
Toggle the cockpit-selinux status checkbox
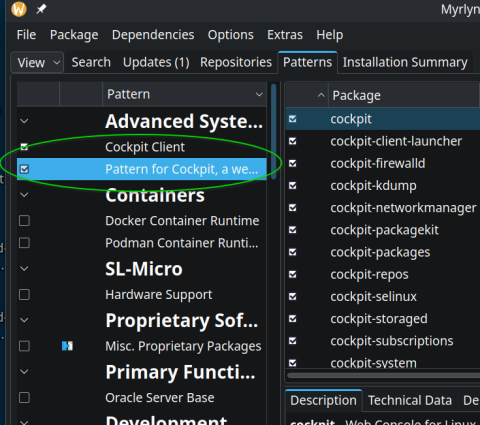(x=293, y=297)
